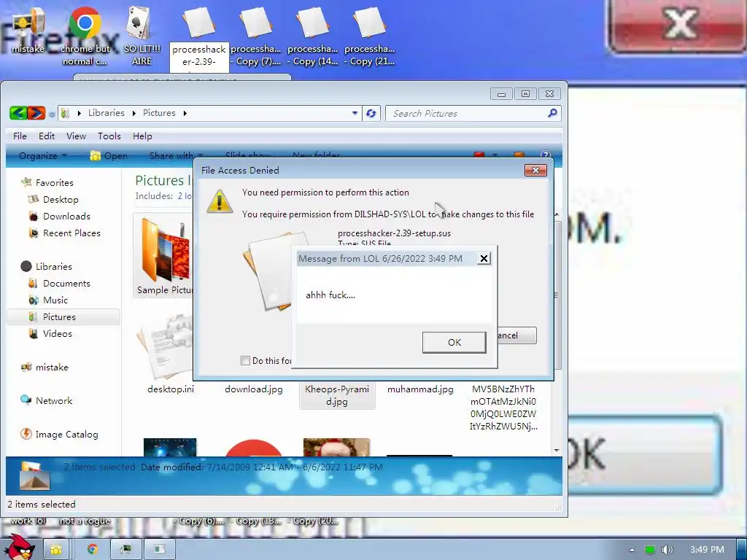Select Recent Places in sidebar
The height and width of the screenshot is (560, 747).
(71, 233)
